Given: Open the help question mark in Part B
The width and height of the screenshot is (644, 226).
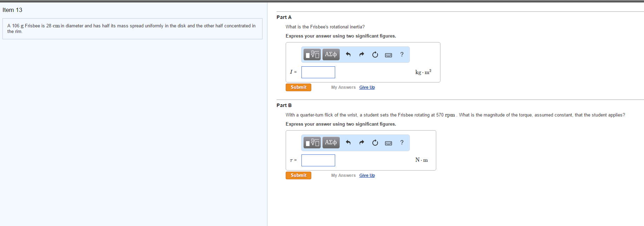Looking at the screenshot, I should [402, 142].
